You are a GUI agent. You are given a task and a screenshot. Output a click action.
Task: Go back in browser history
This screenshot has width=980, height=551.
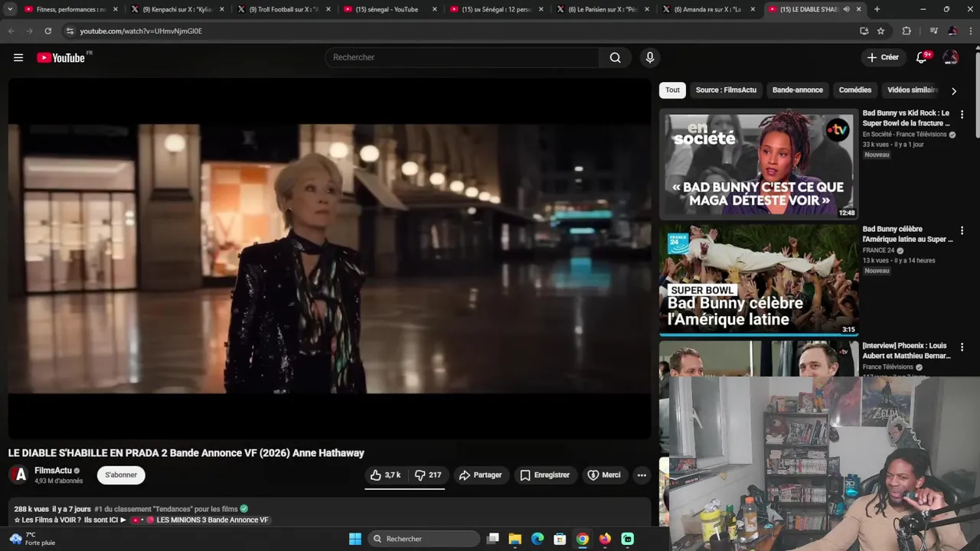pyautogui.click(x=11, y=31)
